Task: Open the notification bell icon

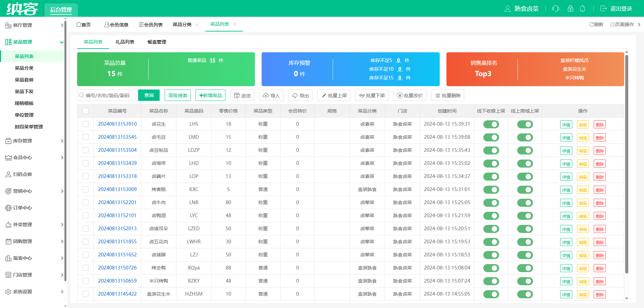Action: click(583, 9)
